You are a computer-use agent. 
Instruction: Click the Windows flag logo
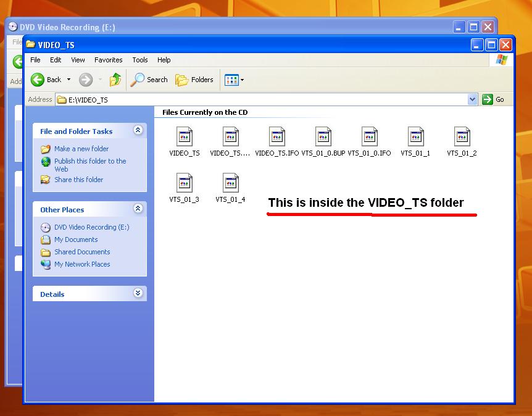(x=502, y=60)
